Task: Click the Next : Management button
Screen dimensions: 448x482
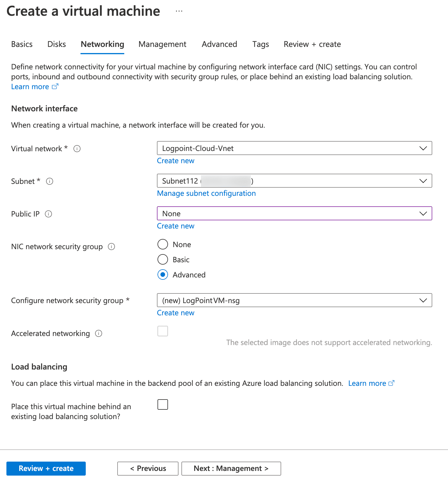Action: (x=231, y=469)
